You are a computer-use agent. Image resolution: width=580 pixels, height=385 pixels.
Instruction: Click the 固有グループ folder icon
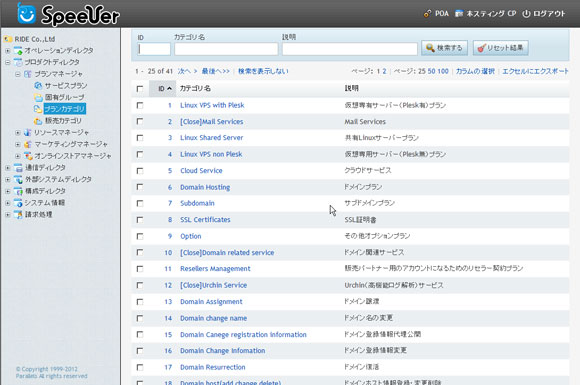pos(38,97)
